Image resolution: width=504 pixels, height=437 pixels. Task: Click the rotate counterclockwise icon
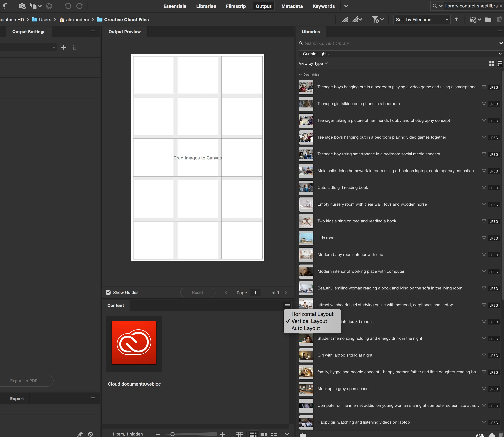(x=68, y=6)
